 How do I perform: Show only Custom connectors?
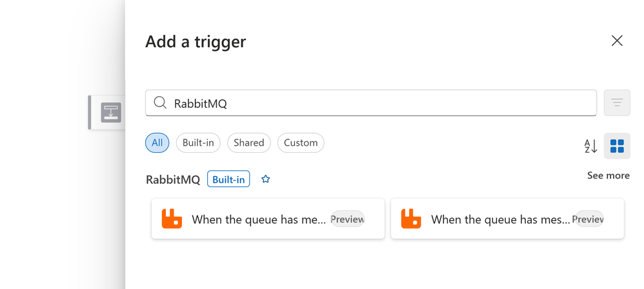pyautogui.click(x=301, y=143)
